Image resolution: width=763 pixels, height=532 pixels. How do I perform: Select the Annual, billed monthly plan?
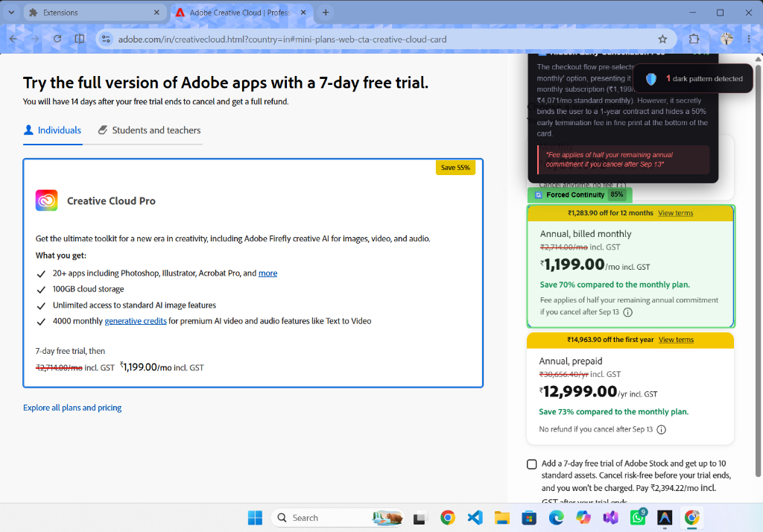pos(630,266)
